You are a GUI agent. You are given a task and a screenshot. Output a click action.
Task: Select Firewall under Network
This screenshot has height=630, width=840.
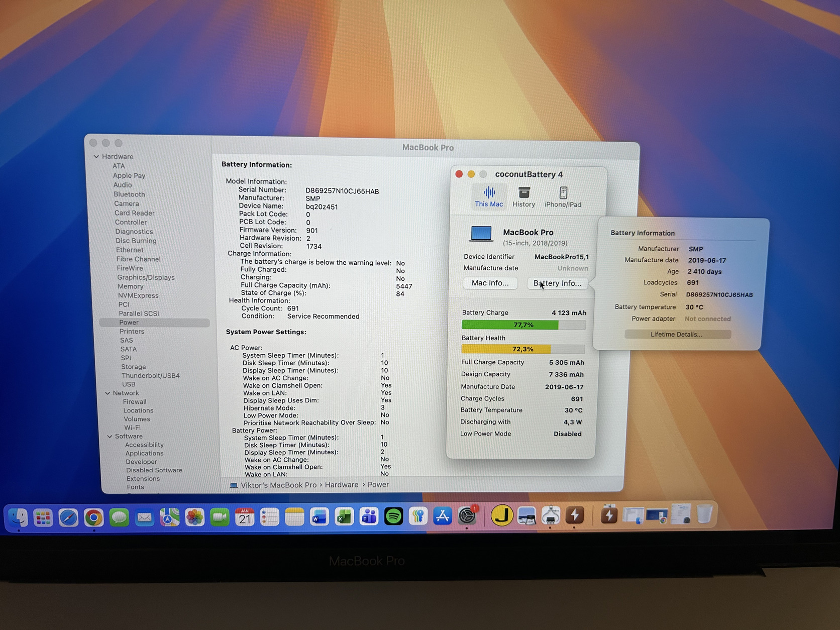point(135,402)
